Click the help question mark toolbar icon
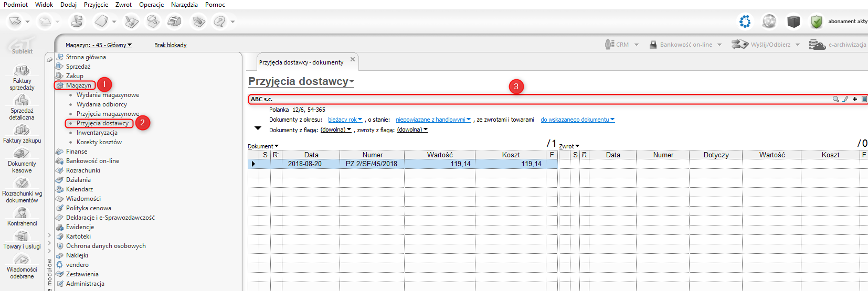The width and height of the screenshot is (868, 291). 219,21
